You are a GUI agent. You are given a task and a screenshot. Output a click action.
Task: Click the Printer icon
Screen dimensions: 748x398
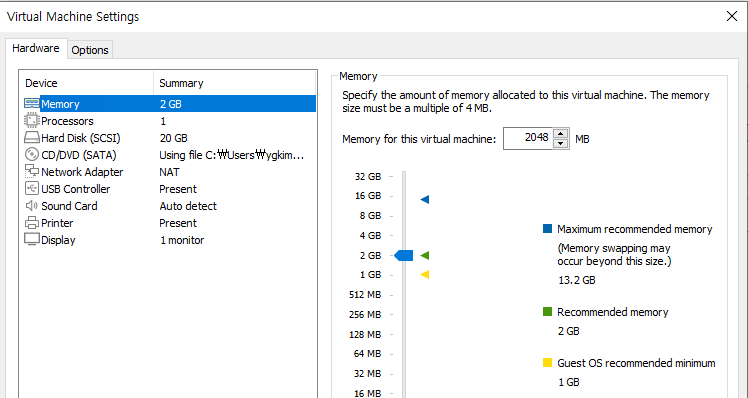(x=32, y=223)
